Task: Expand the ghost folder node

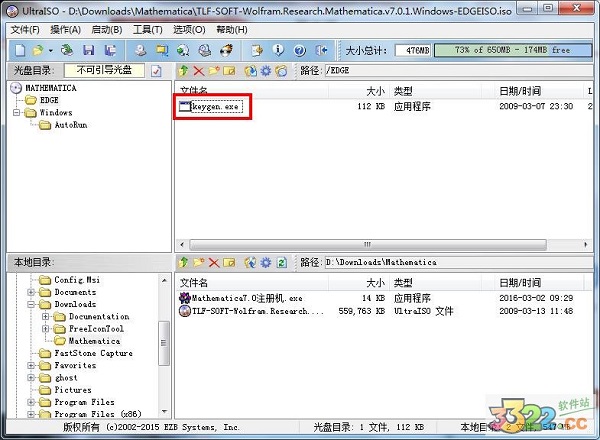Action: (x=31, y=378)
